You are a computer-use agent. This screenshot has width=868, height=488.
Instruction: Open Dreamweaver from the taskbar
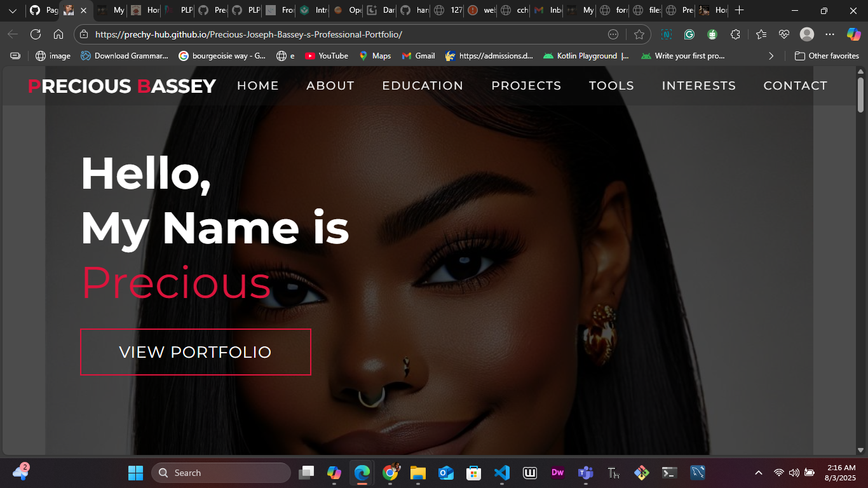click(557, 473)
